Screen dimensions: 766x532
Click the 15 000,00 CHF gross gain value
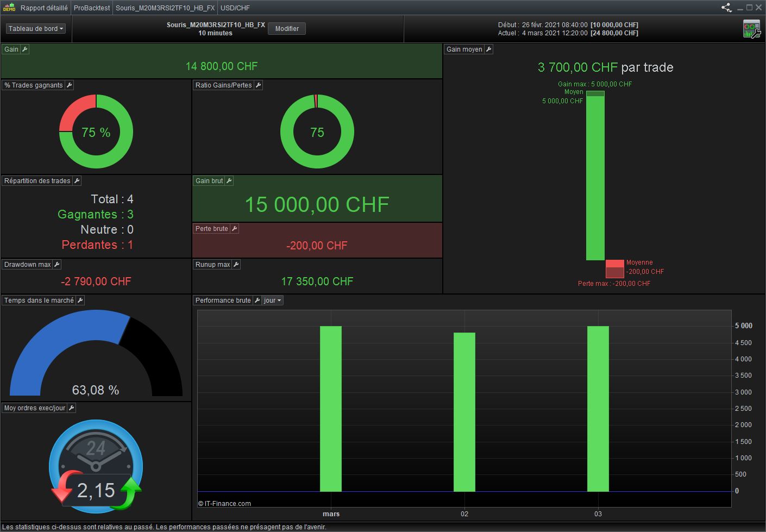317,205
